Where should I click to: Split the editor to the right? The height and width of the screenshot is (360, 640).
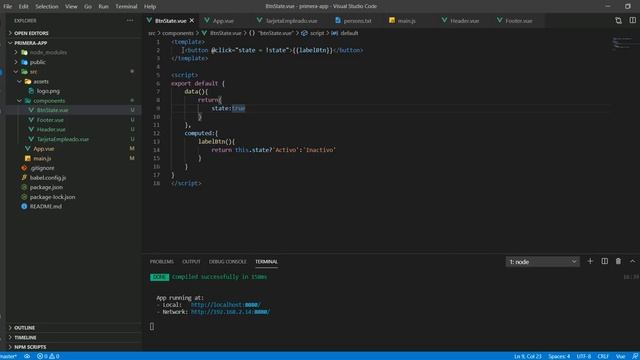[x=632, y=20]
